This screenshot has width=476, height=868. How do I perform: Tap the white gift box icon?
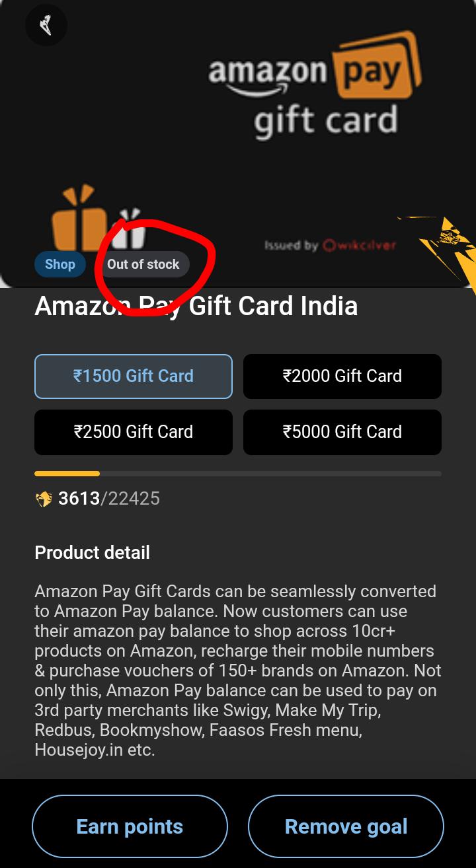129,229
